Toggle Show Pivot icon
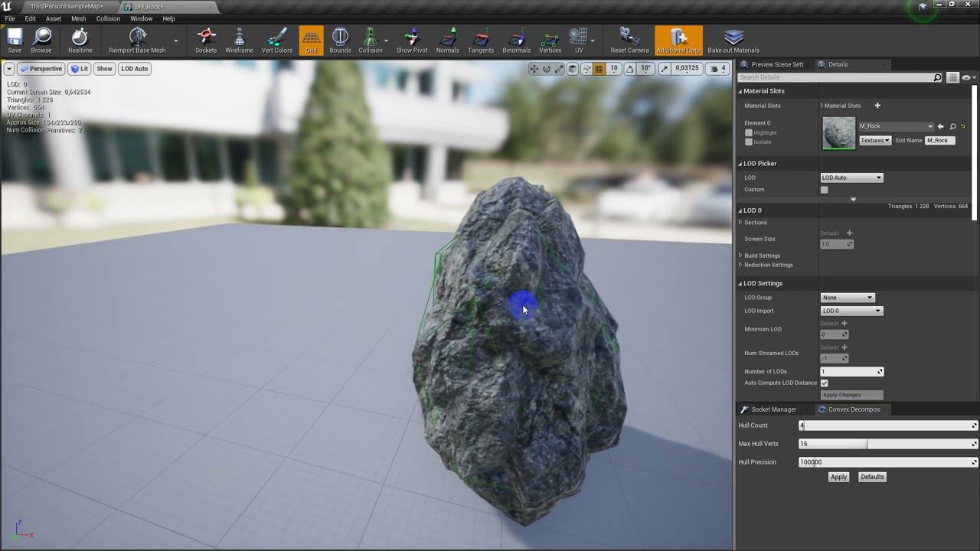 click(412, 40)
